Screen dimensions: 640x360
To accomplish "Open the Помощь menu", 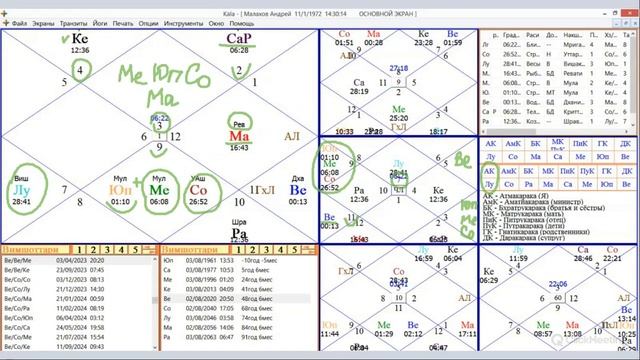I will coord(242,24).
